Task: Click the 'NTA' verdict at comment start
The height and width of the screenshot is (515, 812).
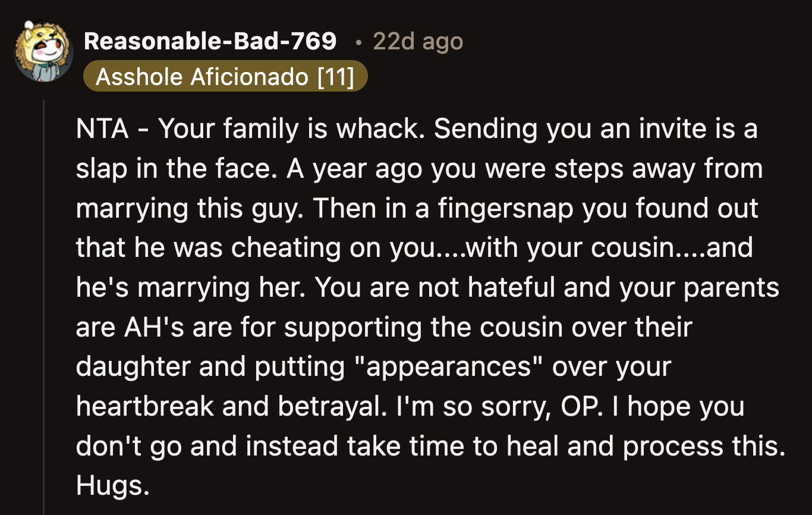Action: [103, 130]
